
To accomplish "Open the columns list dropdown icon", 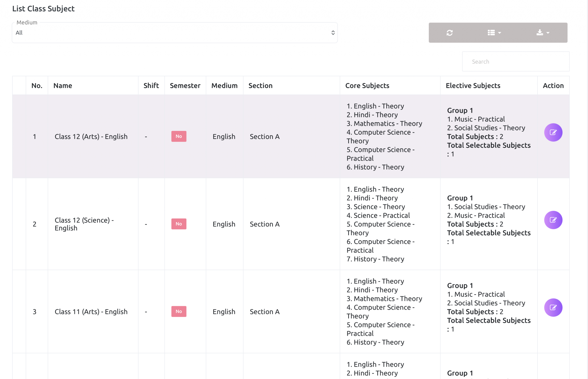I will coord(494,33).
